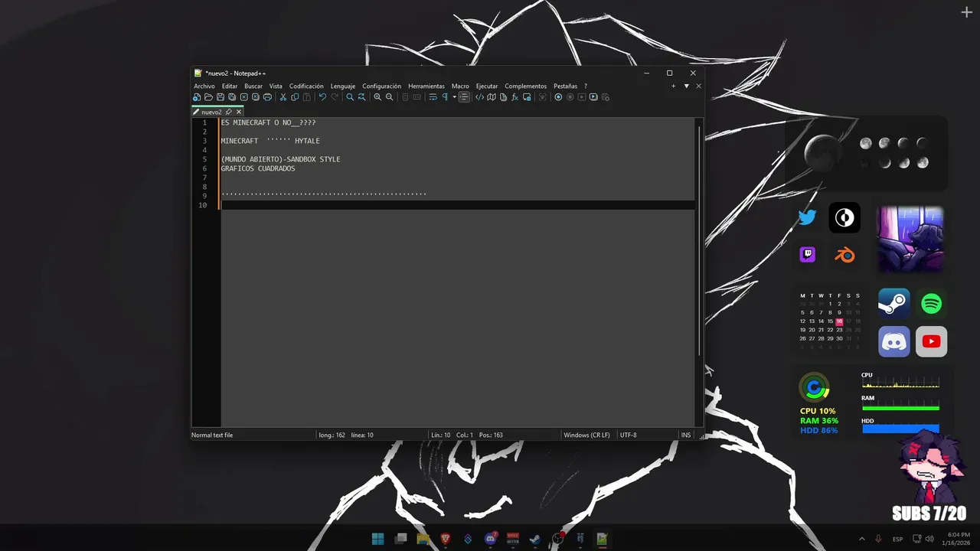Expand the system tray hidden icons chevron
Viewport: 980px width, 551px height.
click(x=861, y=539)
